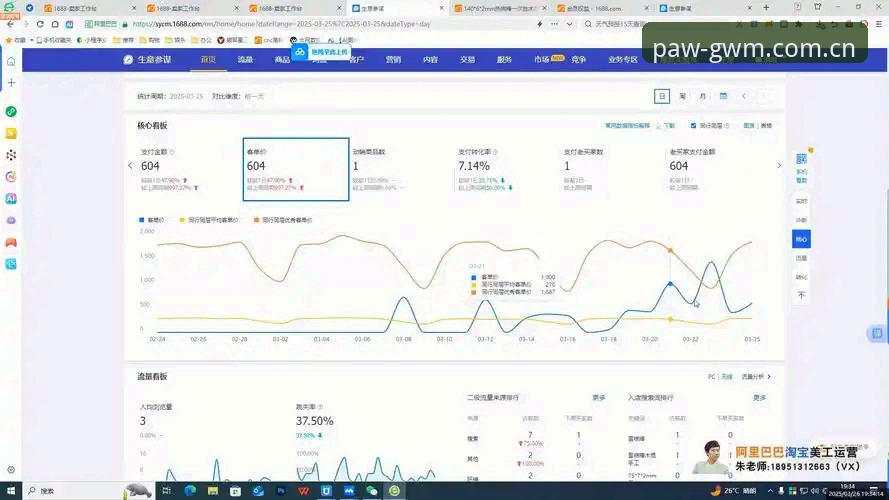Image resolution: width=889 pixels, height=500 pixels.
Task: Open the settings gear at the sidebar bottom
Action: click(11, 469)
